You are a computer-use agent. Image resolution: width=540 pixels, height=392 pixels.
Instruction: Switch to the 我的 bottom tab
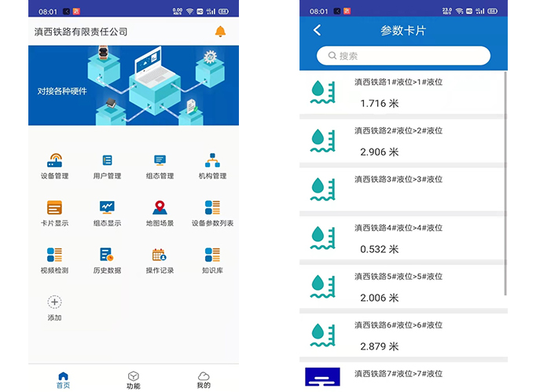pyautogui.click(x=204, y=380)
